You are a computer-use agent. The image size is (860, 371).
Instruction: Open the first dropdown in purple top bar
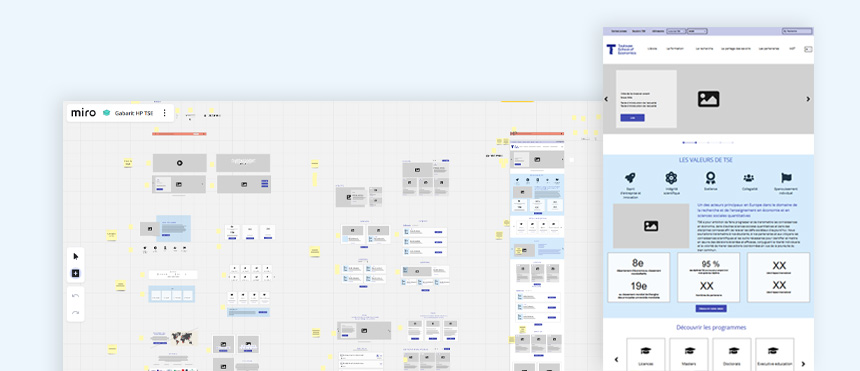pos(676,31)
